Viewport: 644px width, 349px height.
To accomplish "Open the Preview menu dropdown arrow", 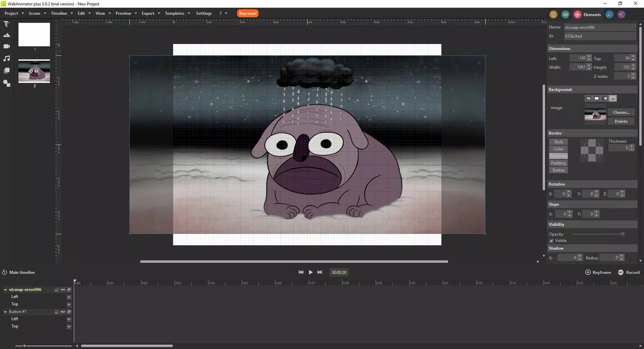I will [136, 14].
